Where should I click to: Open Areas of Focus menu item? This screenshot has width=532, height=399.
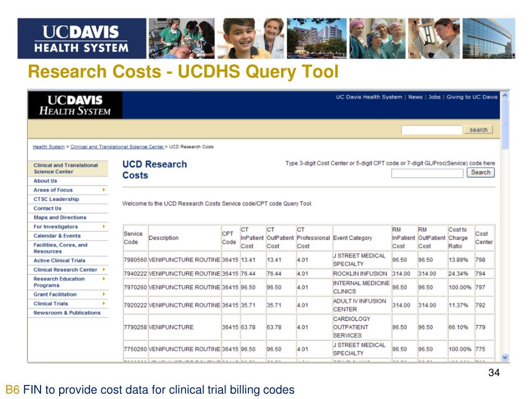coord(53,190)
